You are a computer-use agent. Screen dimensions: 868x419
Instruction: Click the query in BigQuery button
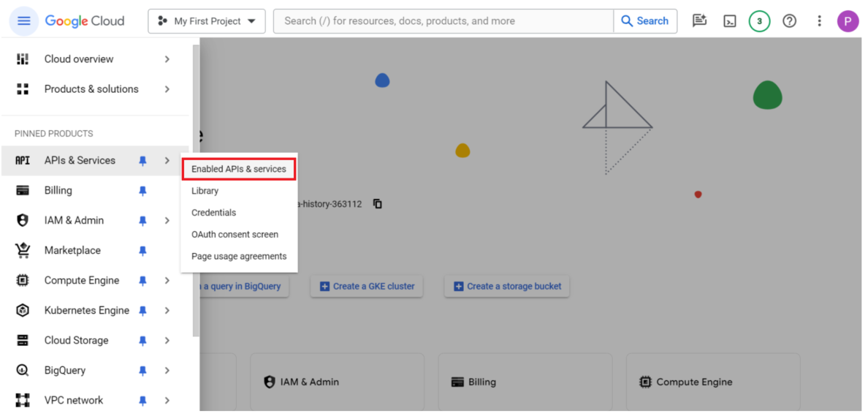point(244,287)
